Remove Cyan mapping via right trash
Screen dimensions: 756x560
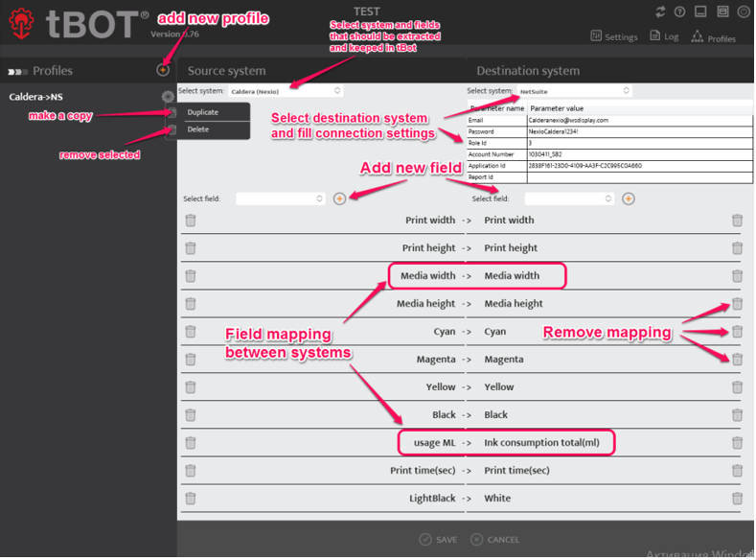(x=737, y=332)
